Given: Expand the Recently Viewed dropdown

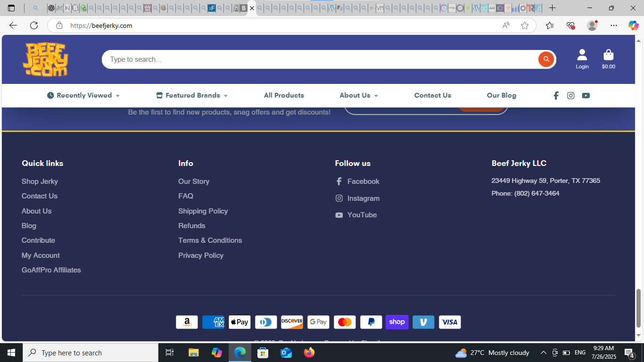Looking at the screenshot, I should pos(83,96).
